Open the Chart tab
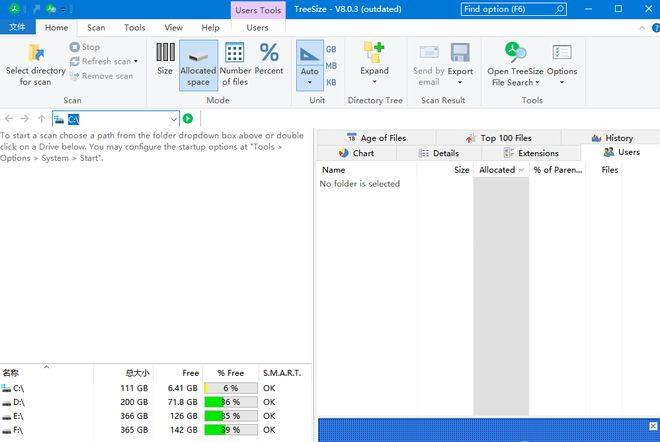This screenshot has height=442, width=660. click(356, 153)
